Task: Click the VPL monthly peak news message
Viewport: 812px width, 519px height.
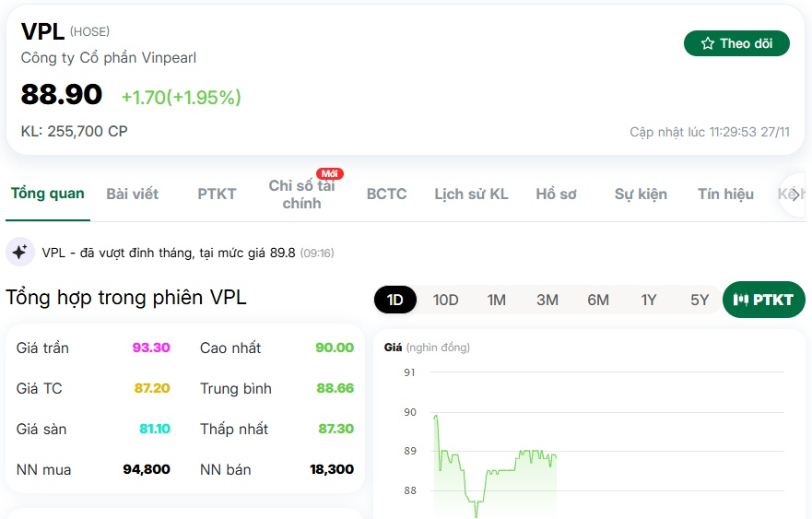Action: [x=188, y=253]
